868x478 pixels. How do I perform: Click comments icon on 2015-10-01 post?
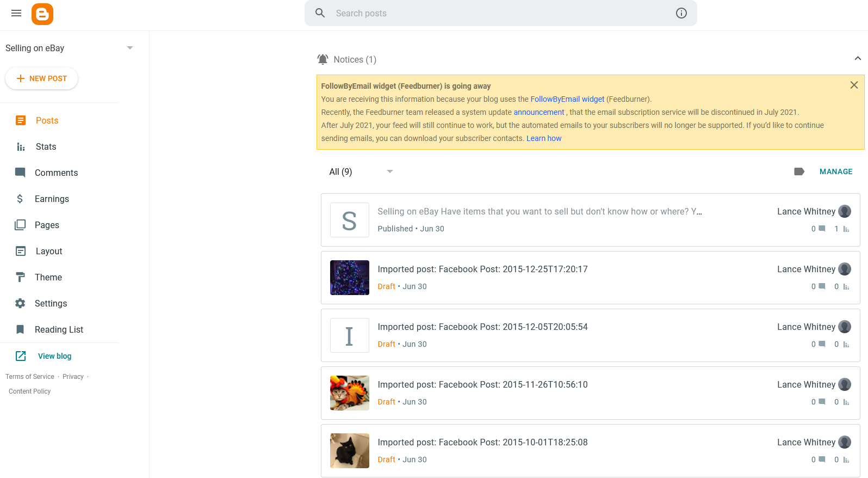pyautogui.click(x=822, y=459)
